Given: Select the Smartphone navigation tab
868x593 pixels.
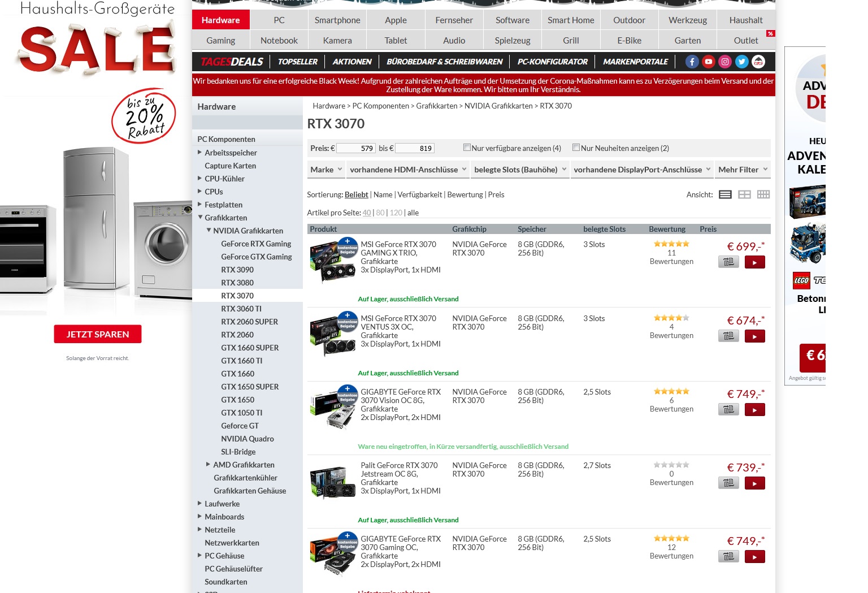Looking at the screenshot, I should [x=337, y=20].
